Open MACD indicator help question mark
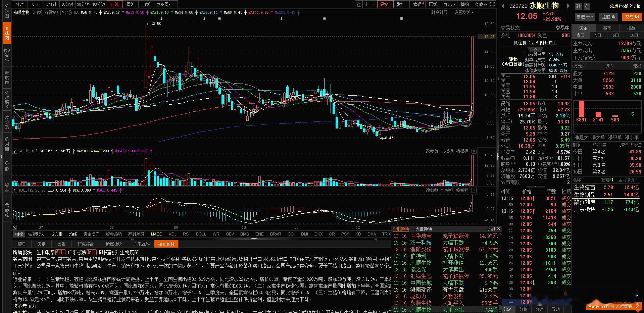 tap(15, 191)
